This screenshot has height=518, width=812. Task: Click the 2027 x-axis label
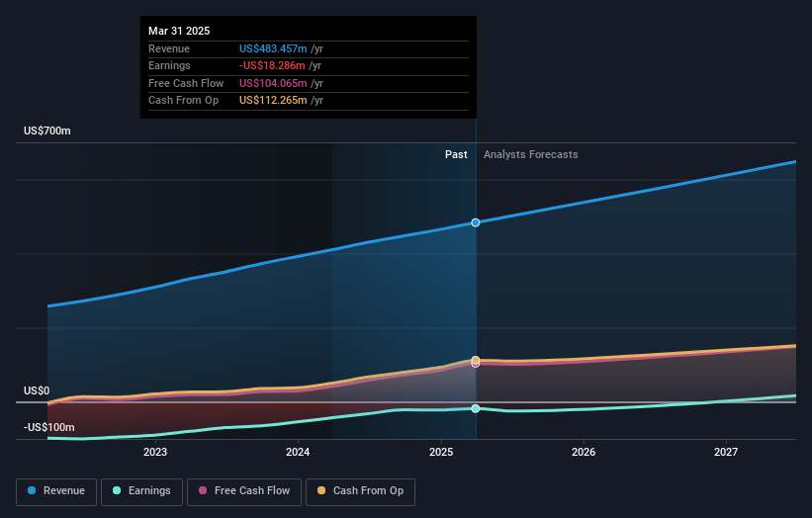click(726, 453)
